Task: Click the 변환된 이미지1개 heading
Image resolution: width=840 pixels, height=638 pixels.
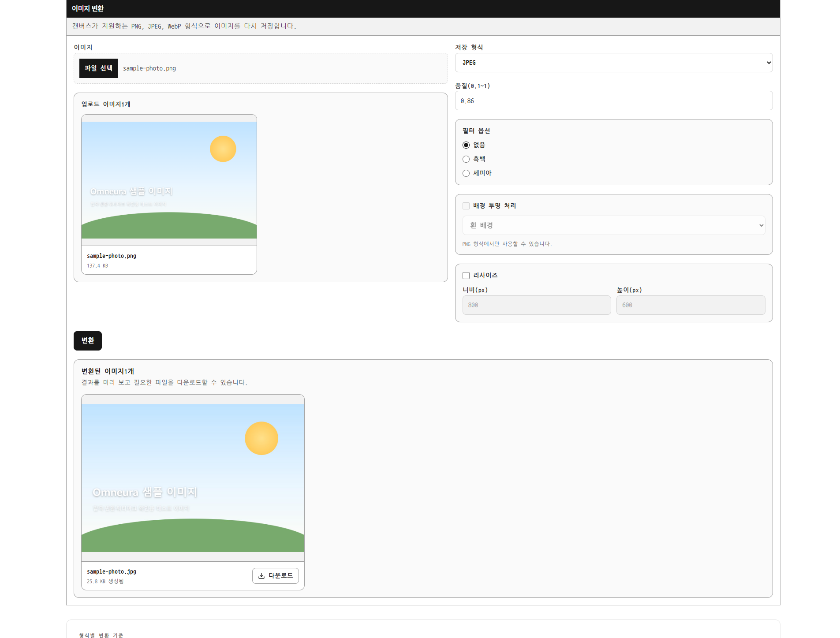Action: (108, 371)
